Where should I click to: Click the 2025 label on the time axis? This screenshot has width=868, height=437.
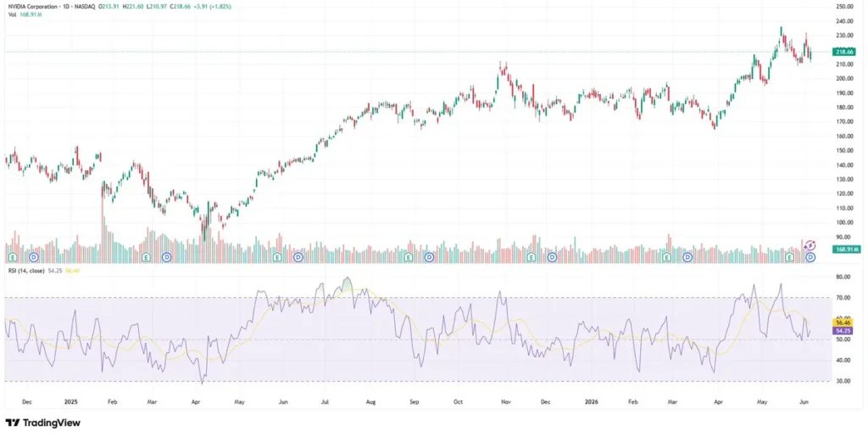tap(71, 402)
